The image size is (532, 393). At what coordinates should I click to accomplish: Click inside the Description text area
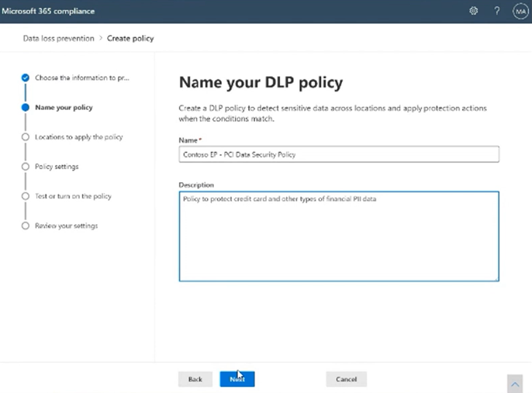(x=339, y=236)
